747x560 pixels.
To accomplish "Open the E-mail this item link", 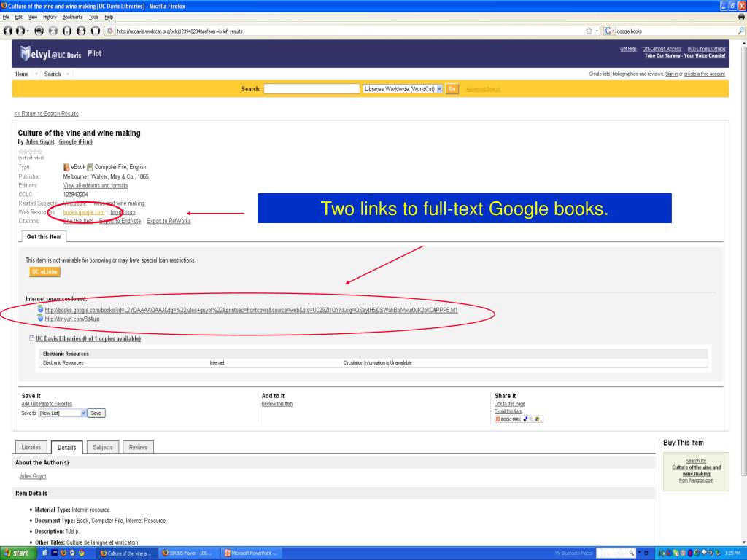I will [508, 411].
